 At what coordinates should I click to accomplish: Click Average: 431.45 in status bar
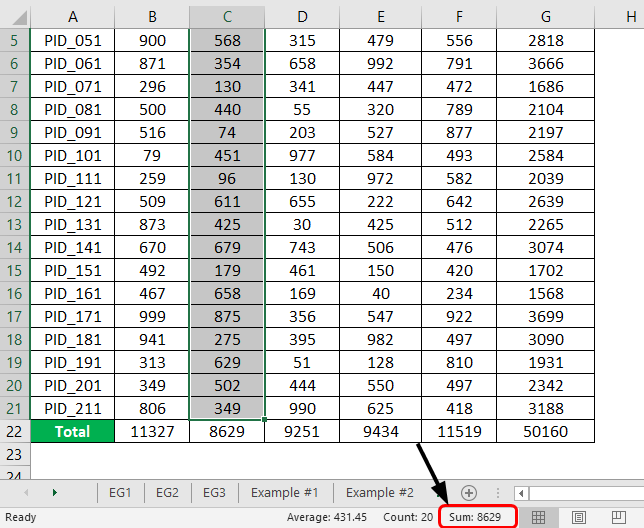point(327,517)
